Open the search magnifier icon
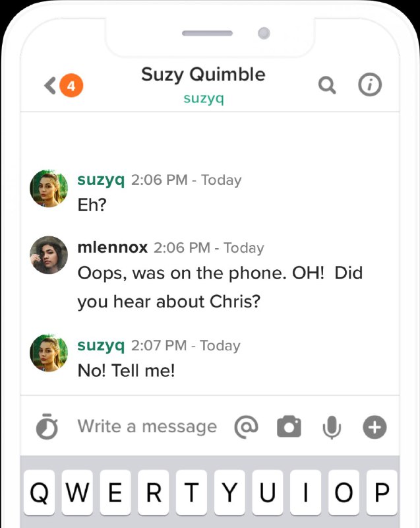 (327, 86)
